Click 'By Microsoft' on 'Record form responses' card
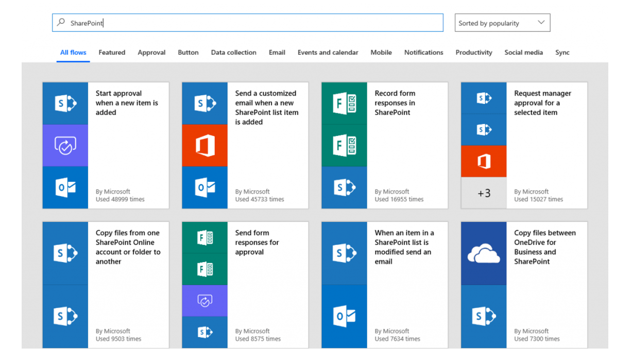Viewport: 632px width, 364px height. [x=392, y=192]
